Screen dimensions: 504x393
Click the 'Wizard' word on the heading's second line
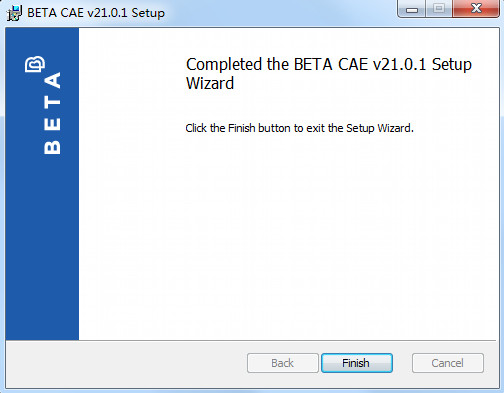click(x=210, y=83)
